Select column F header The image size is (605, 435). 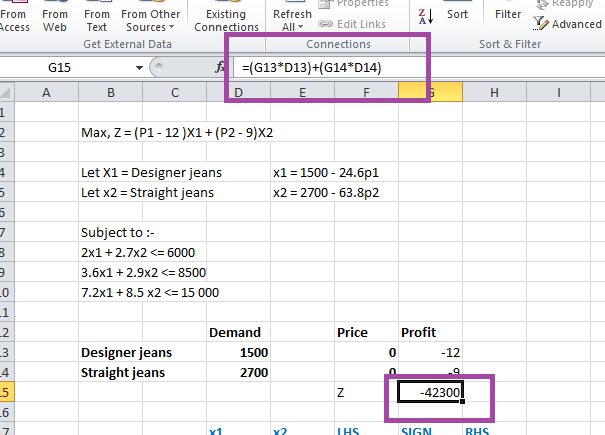pos(367,93)
